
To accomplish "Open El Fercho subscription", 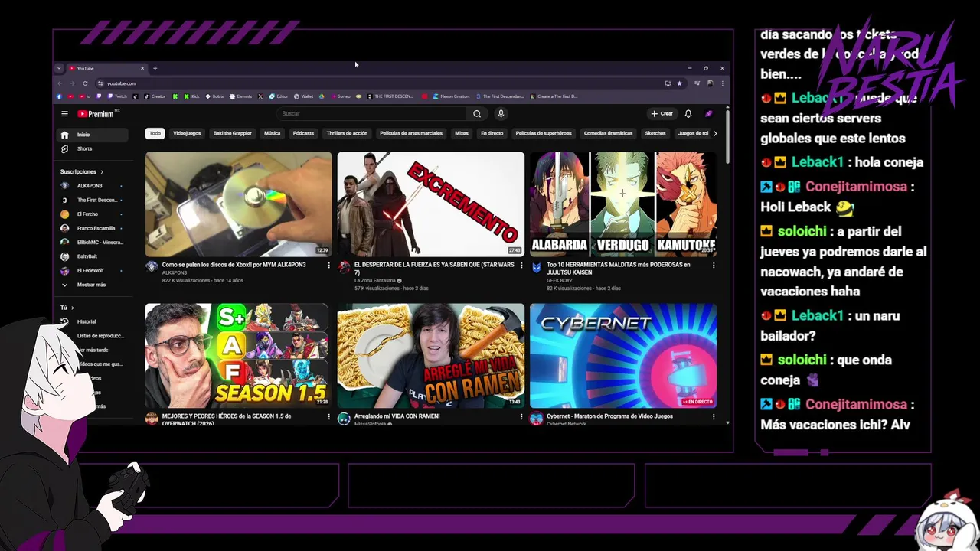I will (92, 214).
